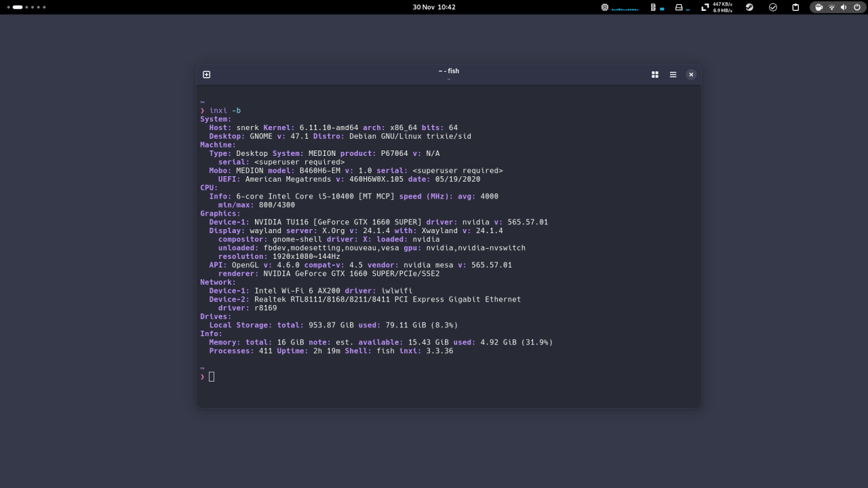
Task: Click the volume speaker icon
Action: [x=844, y=7]
